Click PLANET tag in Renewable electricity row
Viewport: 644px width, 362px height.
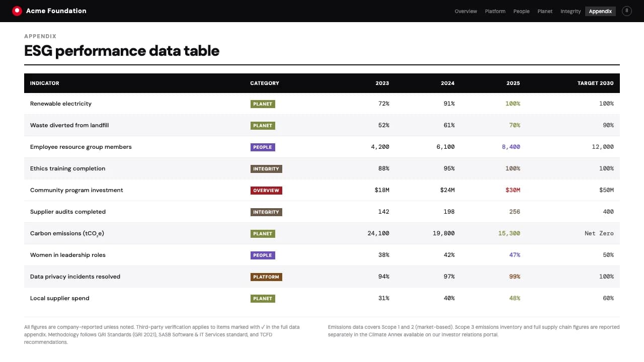263,104
